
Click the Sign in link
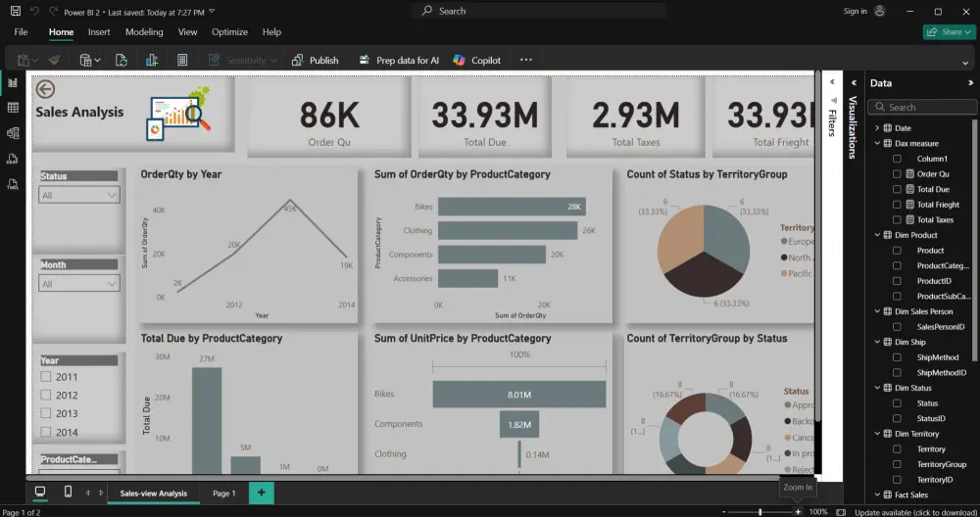(x=855, y=11)
